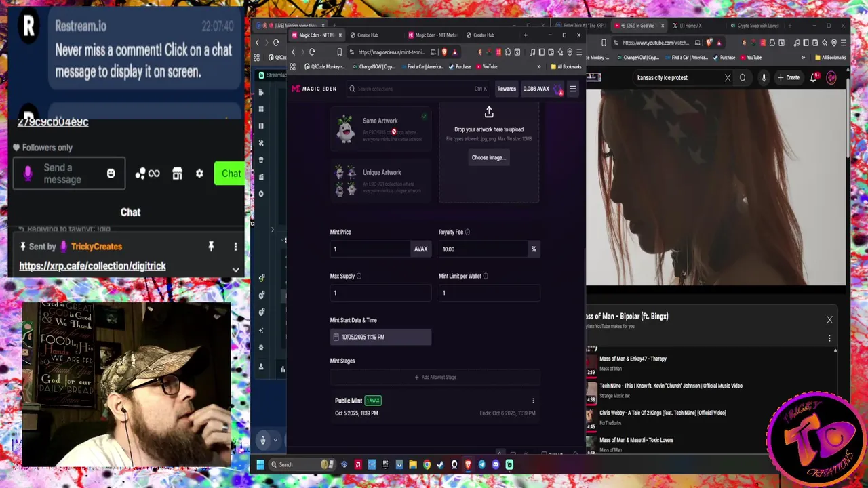Open Telegram from the taskbar
The height and width of the screenshot is (488, 868).
[482, 464]
